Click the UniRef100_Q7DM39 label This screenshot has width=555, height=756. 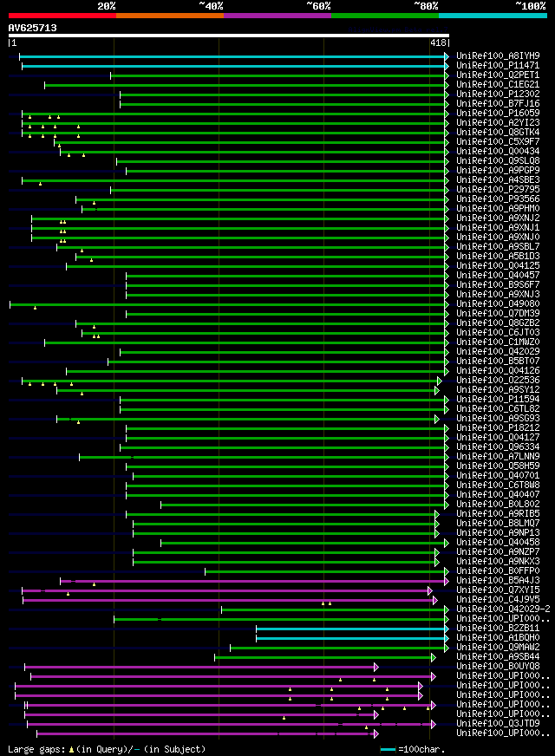[x=498, y=313]
